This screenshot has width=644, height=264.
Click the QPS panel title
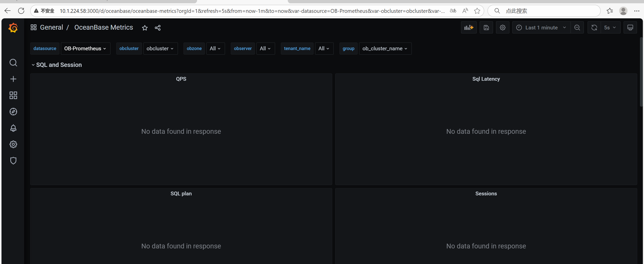181,79
